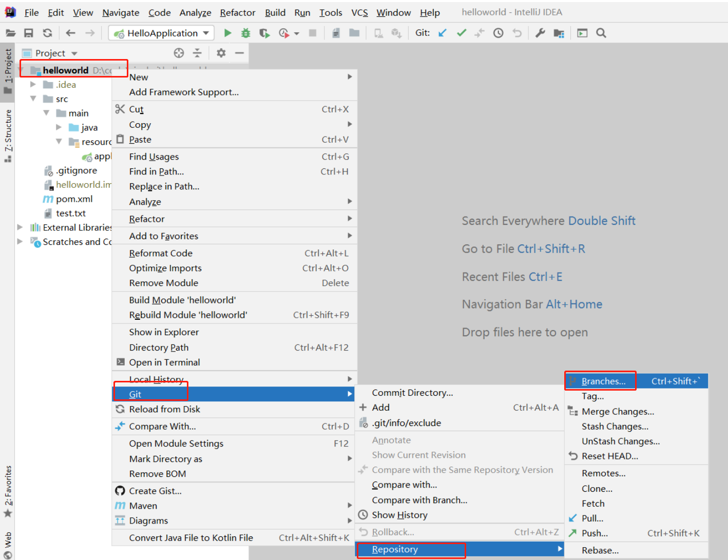Click the Synchronize refresh toolbar icon
Image resolution: width=728 pixels, height=560 pixels.
point(48,33)
